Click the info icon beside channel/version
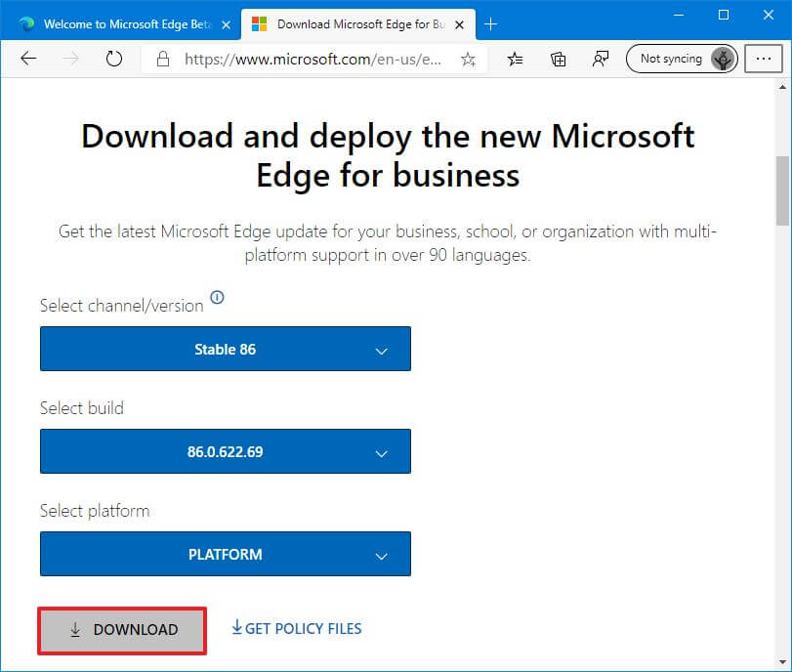Viewport: 792px width, 672px height. (217, 298)
